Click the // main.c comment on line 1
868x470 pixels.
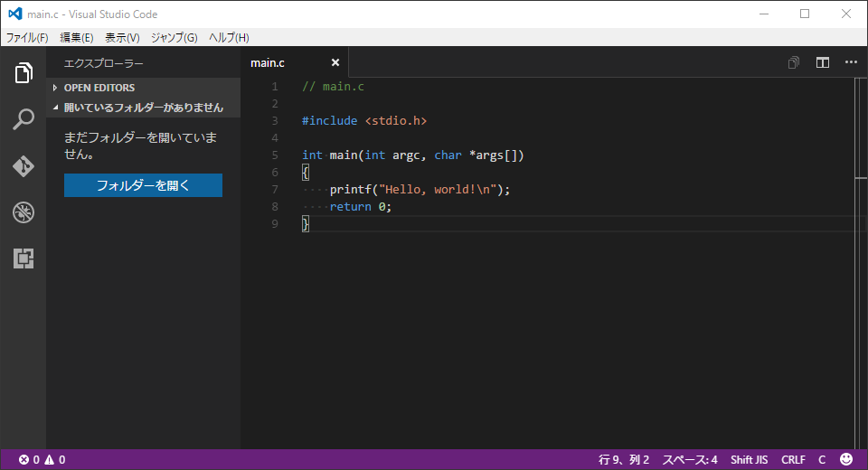coord(334,87)
